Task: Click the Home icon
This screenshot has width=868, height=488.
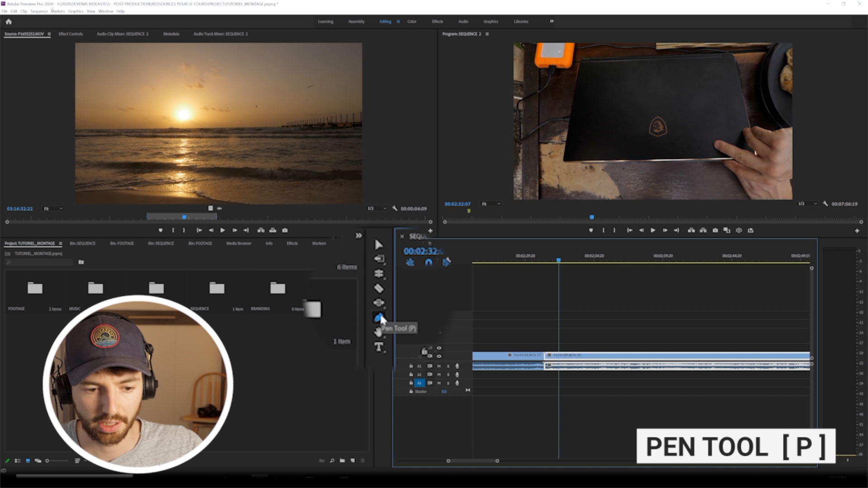Action: (x=9, y=21)
